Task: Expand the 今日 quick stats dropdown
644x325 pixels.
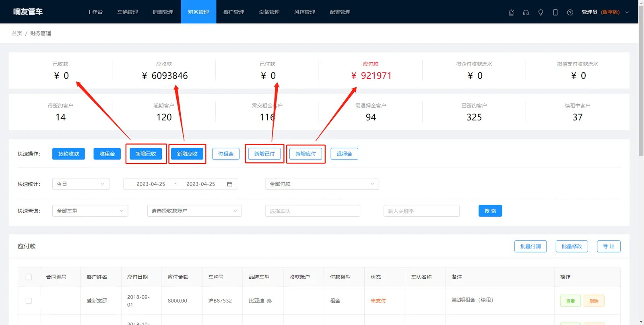Action: [x=81, y=184]
